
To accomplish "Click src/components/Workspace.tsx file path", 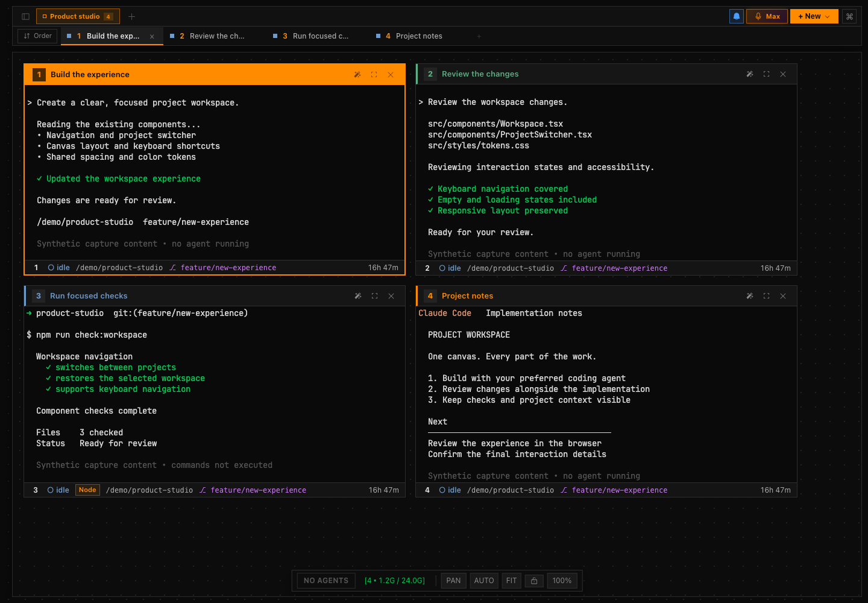I will pos(495,124).
